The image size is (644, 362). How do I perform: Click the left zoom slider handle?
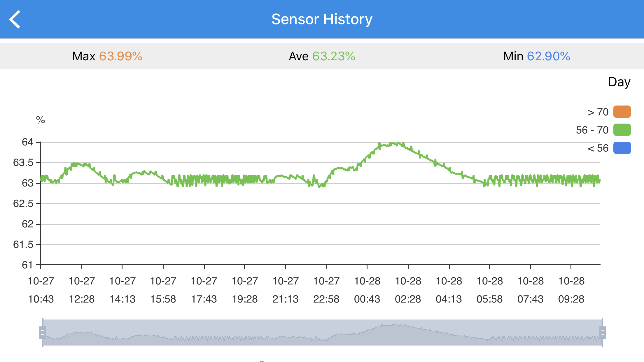pos(43,333)
